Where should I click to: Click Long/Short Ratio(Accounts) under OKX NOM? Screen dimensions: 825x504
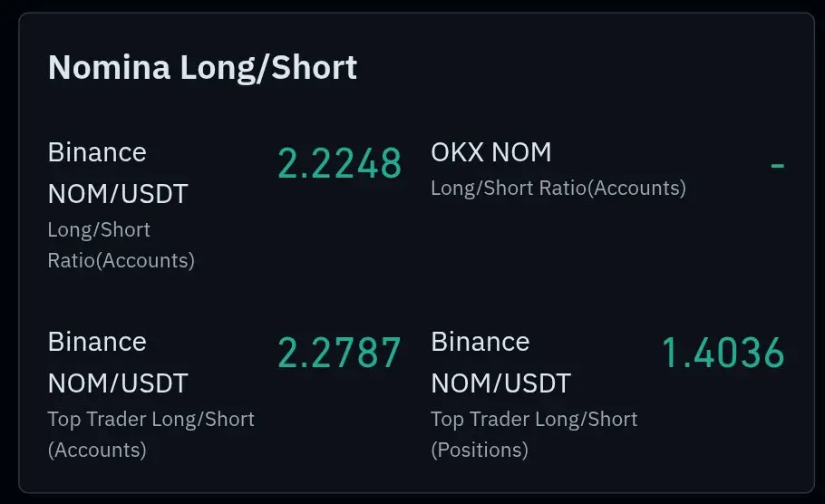558,189
